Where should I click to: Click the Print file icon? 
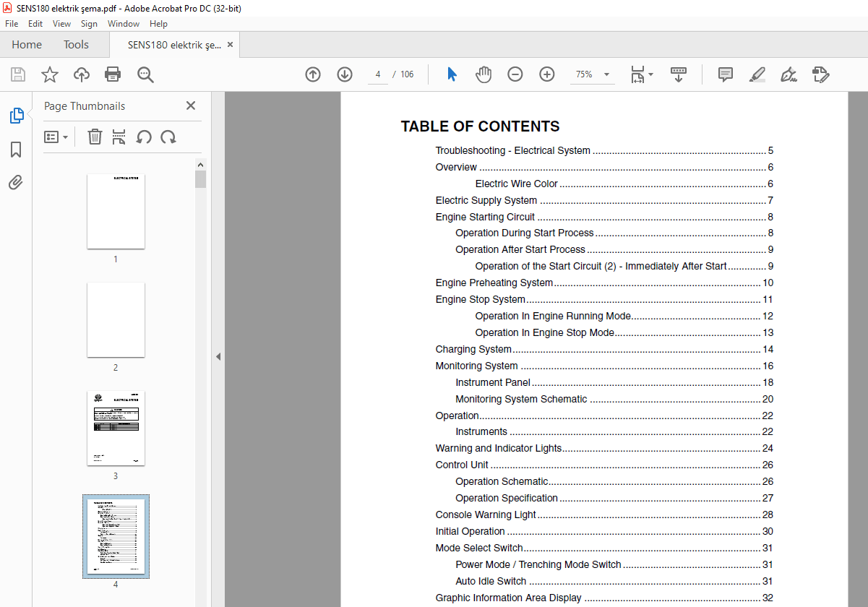[113, 74]
